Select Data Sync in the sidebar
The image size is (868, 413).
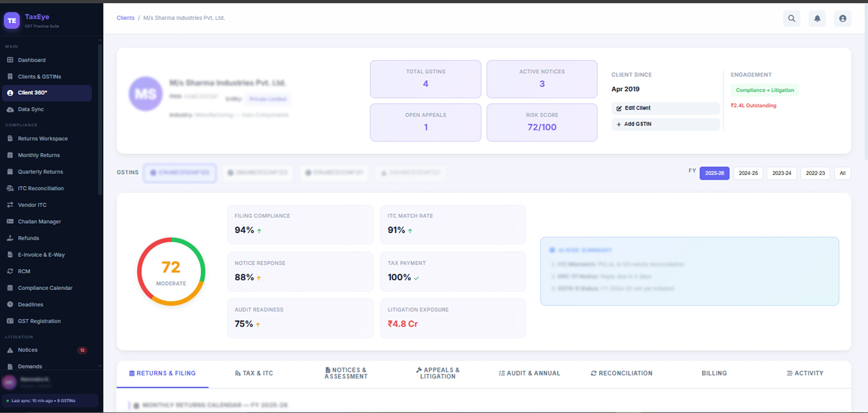pyautogui.click(x=31, y=109)
